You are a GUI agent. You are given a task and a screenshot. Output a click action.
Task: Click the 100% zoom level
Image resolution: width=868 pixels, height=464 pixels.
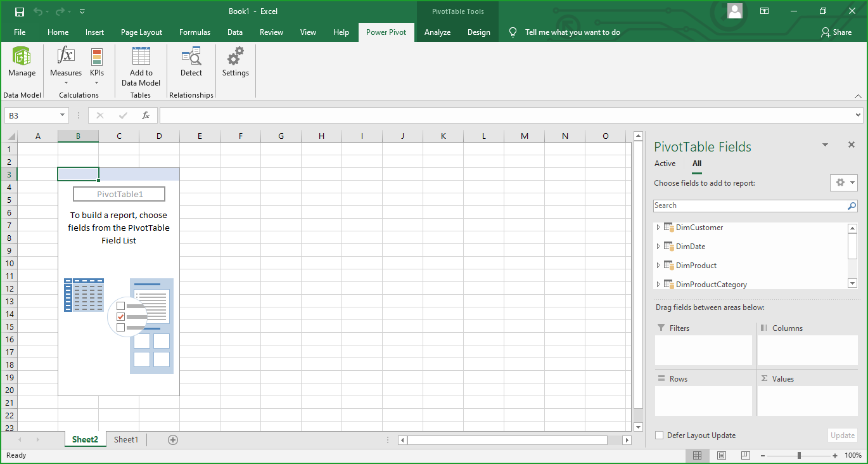tap(853, 455)
